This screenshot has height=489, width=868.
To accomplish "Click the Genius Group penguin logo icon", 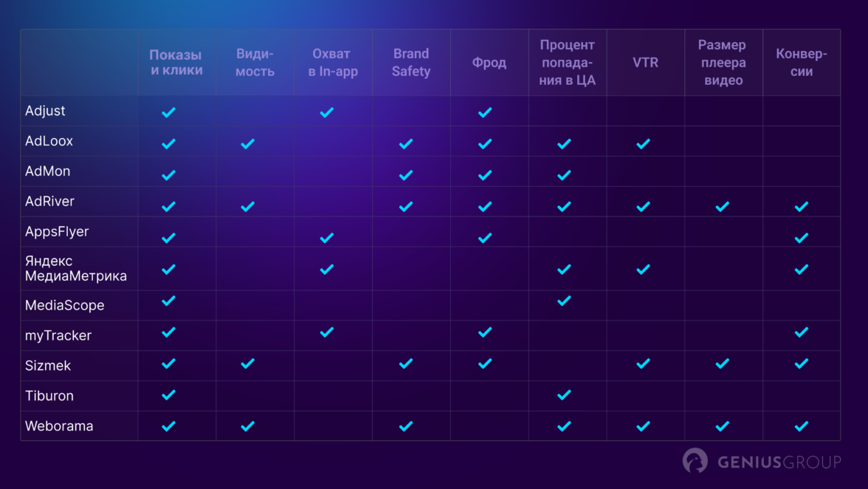I will coord(695,461).
